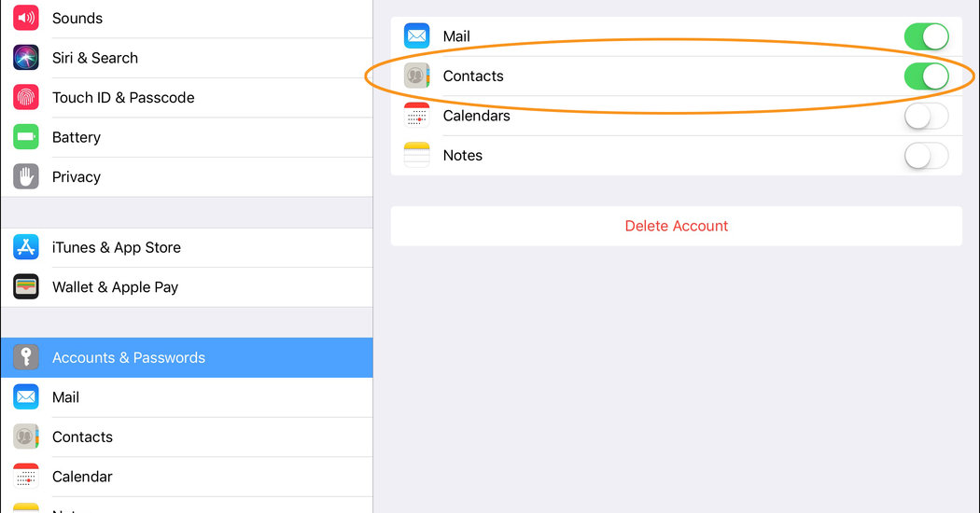Open Contacts settings in sidebar
This screenshot has height=513, width=980.
187,437
